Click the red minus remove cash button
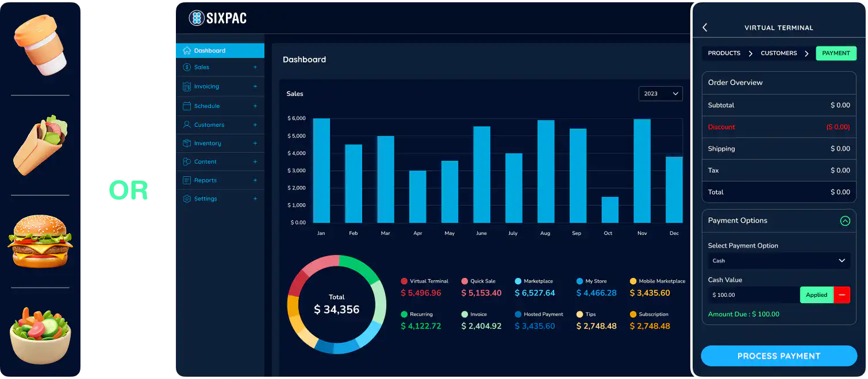 click(x=842, y=295)
